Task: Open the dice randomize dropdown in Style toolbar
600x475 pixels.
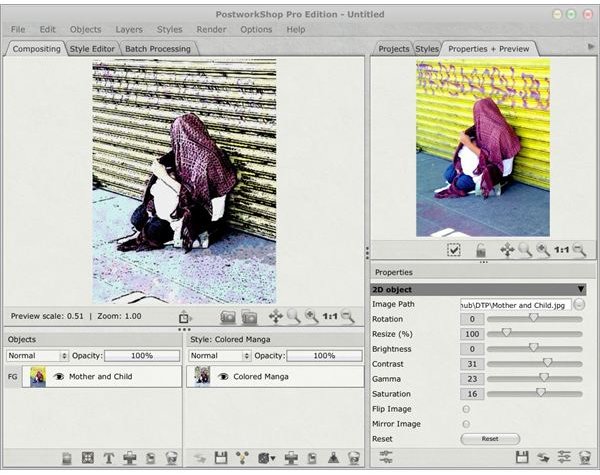Action: (267, 458)
